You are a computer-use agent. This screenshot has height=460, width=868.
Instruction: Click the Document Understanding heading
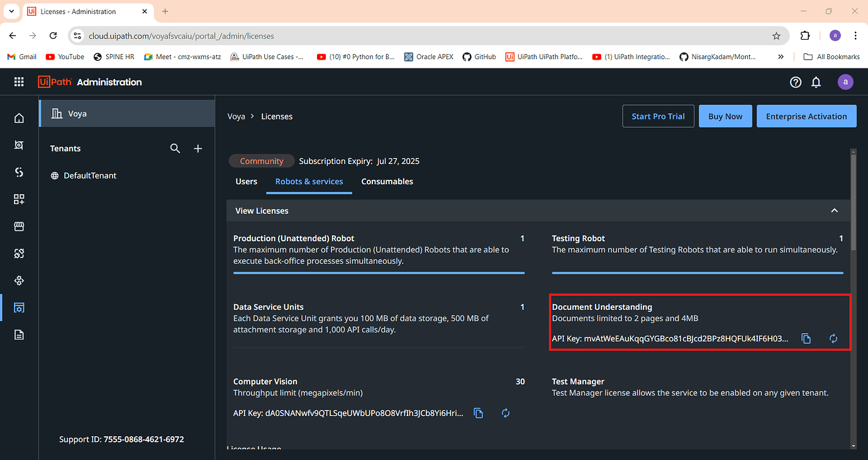pos(602,307)
